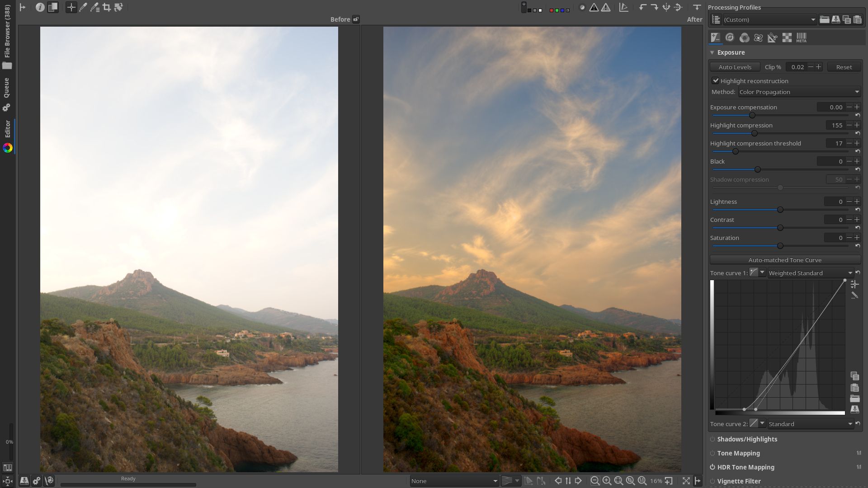This screenshot has height=488, width=868.
Task: Click the metadata panel icon
Action: [802, 38]
